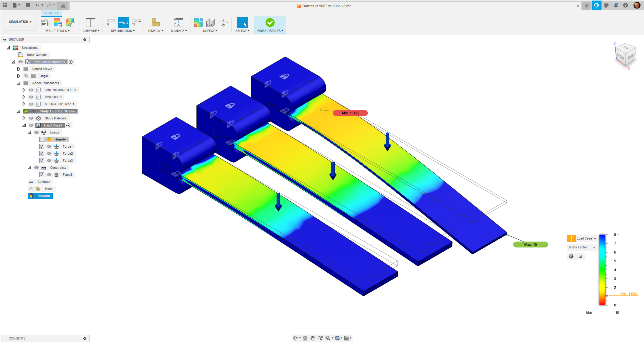The image size is (644, 342).
Task: Open the DEFORMATION menu
Action: 123,31
